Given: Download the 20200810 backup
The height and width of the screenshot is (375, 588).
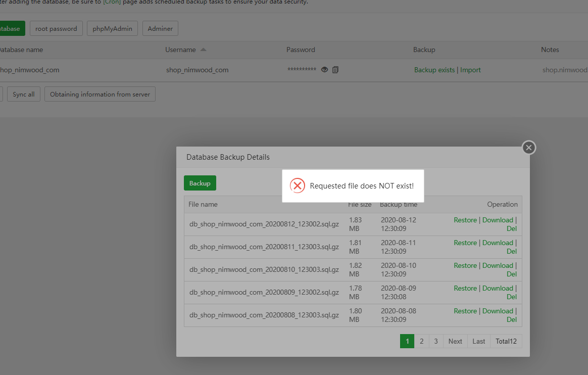Looking at the screenshot, I should (498, 265).
